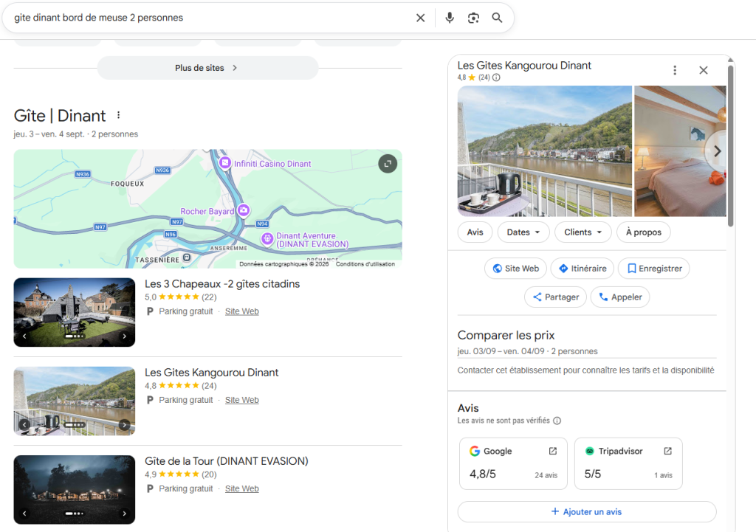Image resolution: width=756 pixels, height=532 pixels.
Task: Open the Google 4,8/5 review card
Action: [x=514, y=463]
